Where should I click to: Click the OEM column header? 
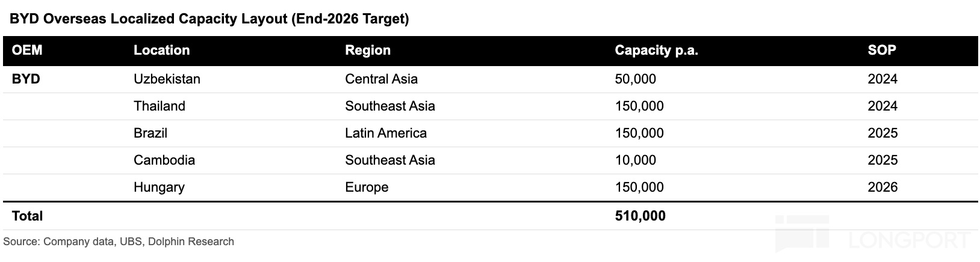click(27, 50)
